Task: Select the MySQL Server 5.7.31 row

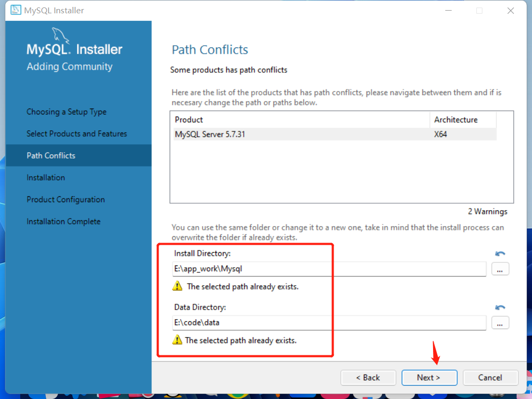Action: coord(335,135)
